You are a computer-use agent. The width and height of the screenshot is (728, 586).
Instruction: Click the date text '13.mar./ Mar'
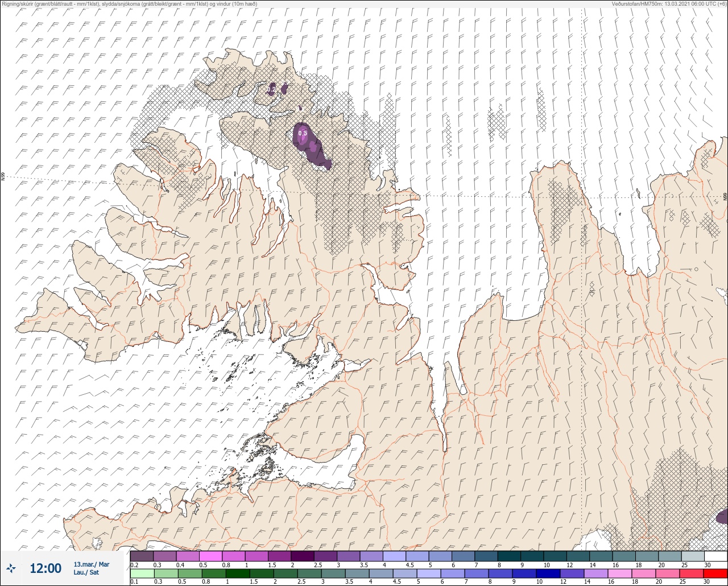coord(92,564)
